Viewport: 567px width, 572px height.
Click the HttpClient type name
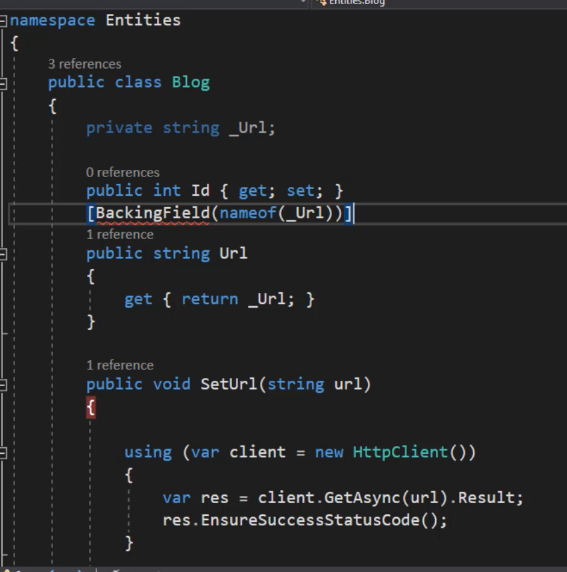400,452
